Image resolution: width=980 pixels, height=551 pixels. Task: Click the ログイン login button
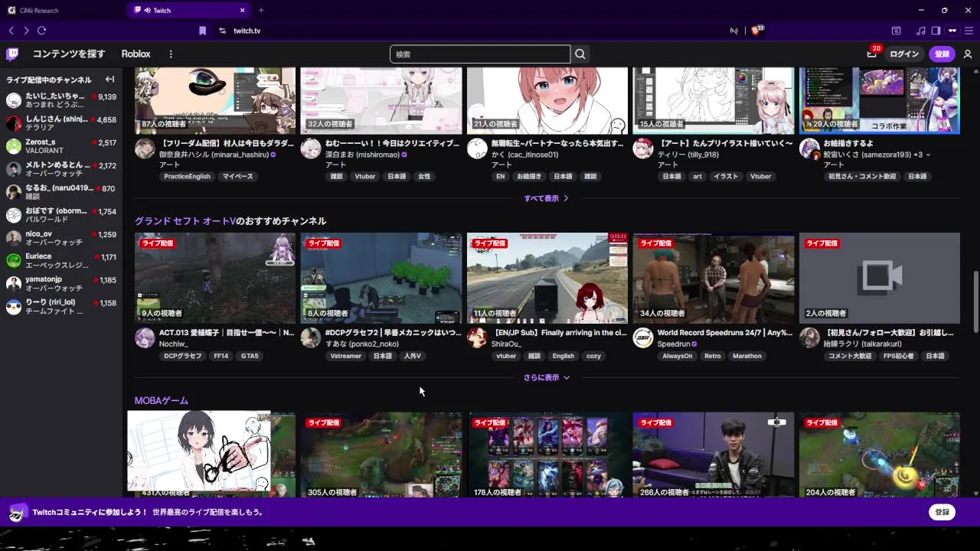pos(904,54)
